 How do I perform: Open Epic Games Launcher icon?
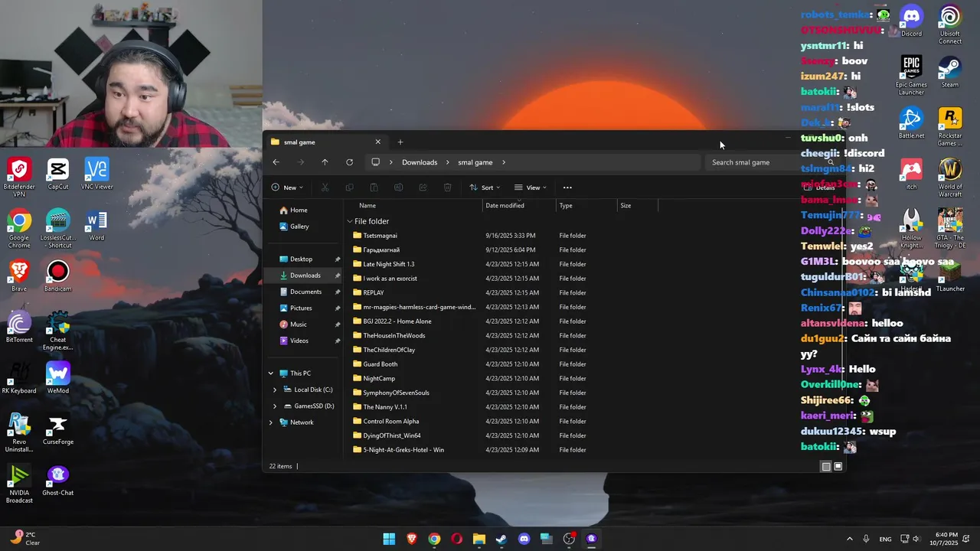[911, 75]
